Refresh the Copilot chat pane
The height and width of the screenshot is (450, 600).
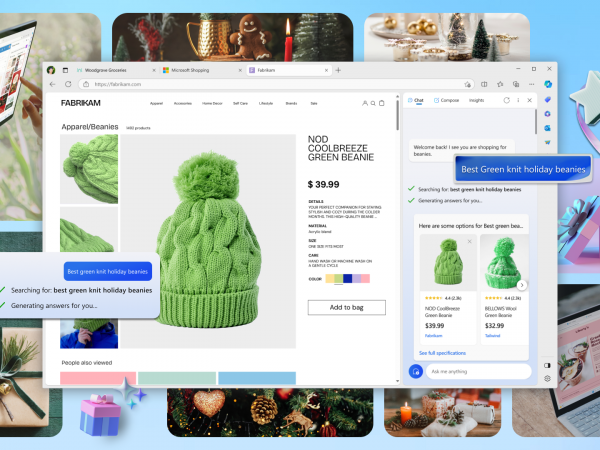tap(507, 100)
